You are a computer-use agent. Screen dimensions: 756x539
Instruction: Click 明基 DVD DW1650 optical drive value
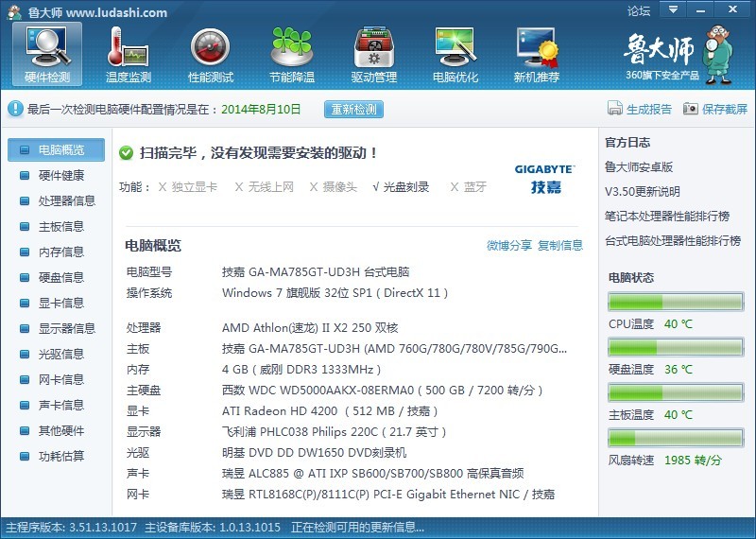(314, 453)
